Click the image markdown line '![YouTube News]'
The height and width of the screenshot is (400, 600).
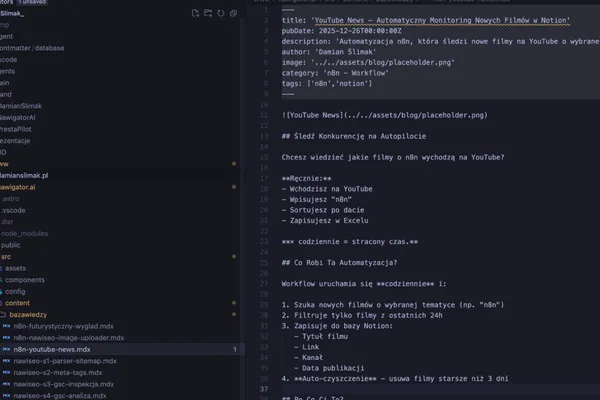384,115
